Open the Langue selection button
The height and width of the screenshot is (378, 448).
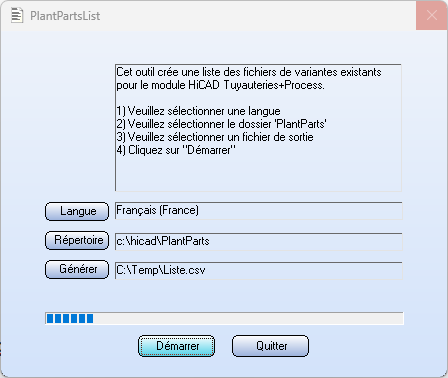(x=77, y=211)
